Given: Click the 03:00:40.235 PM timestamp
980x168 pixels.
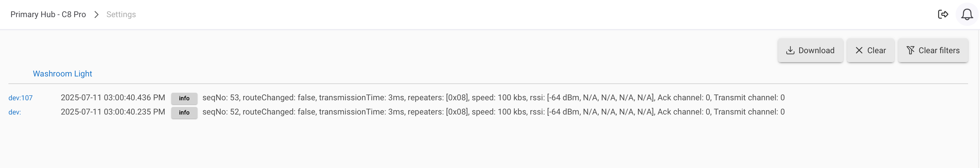Looking at the screenshot, I should click(x=113, y=112).
